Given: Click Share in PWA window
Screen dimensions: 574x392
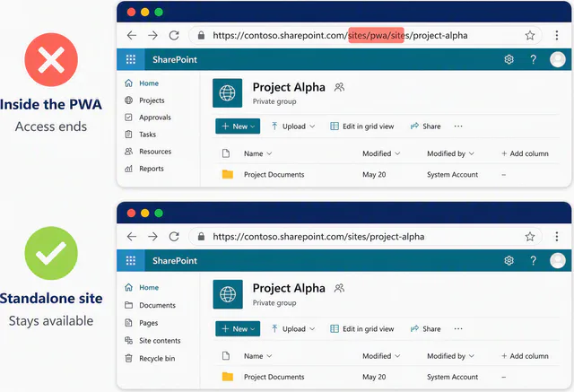Looking at the screenshot, I should click(425, 126).
